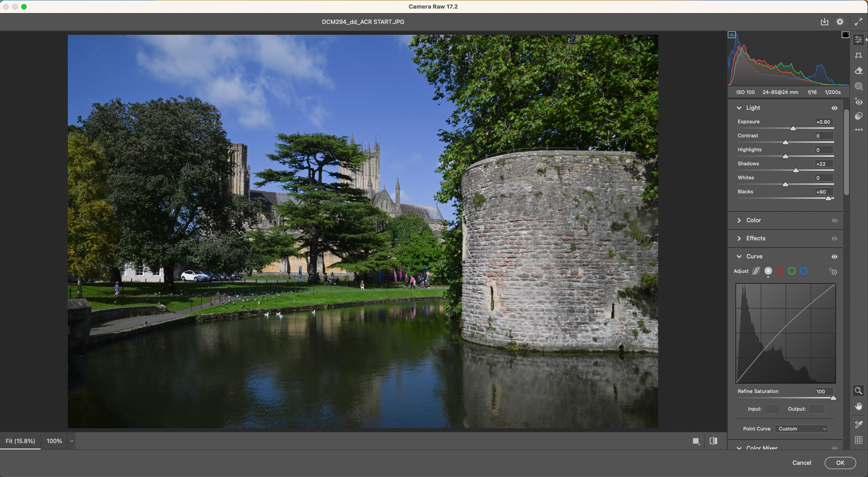Open the Presets overlapping-circles icon
Screen dimensions: 868x477
[859, 116]
